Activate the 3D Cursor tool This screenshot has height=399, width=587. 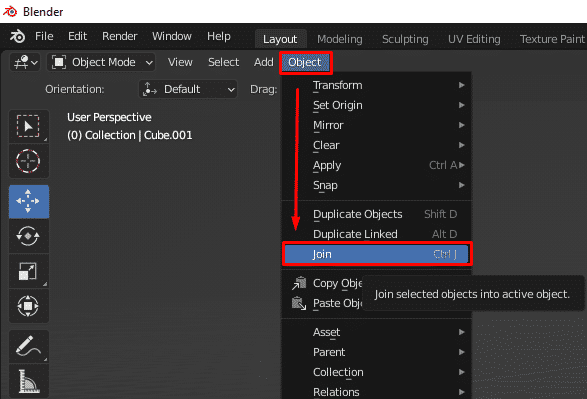pyautogui.click(x=28, y=161)
